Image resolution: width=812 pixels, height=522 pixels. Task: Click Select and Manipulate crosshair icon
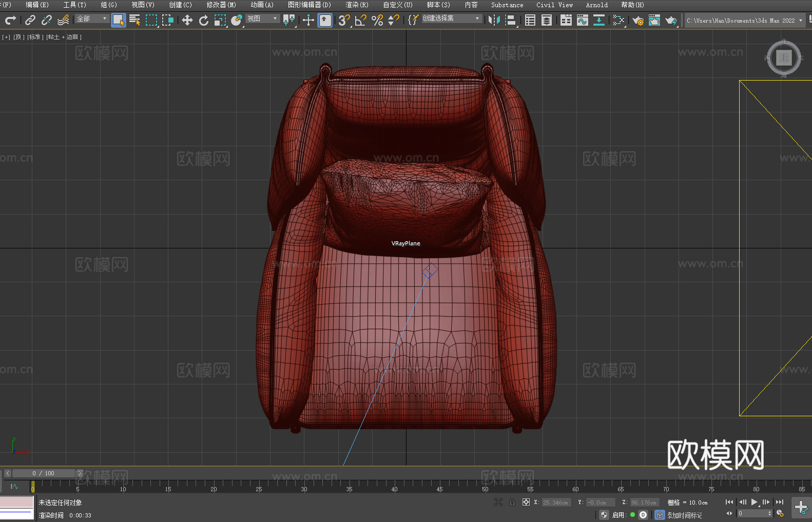tap(308, 20)
